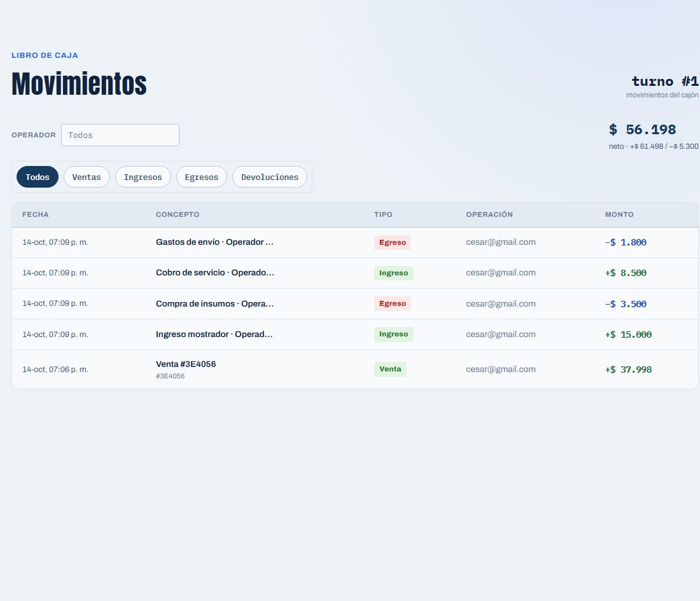Click the Tipo column header

pyautogui.click(x=383, y=214)
